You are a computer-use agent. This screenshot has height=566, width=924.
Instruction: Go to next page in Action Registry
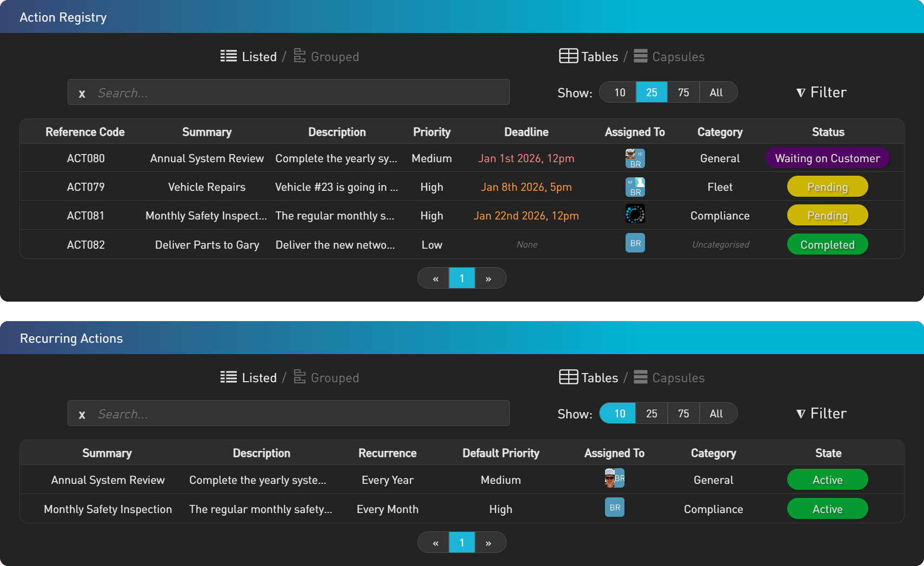[488, 278]
